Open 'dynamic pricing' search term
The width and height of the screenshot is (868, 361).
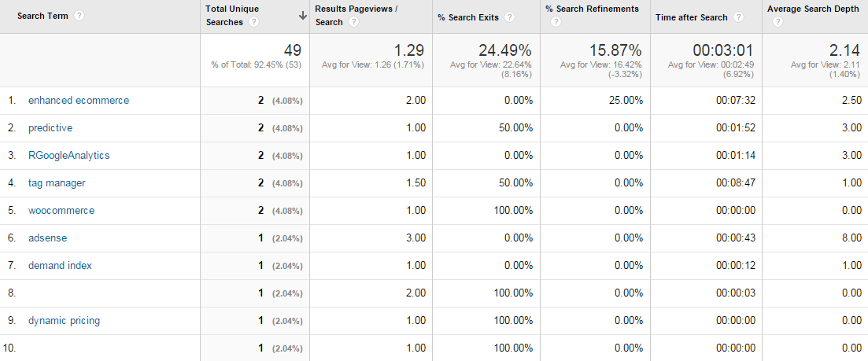pos(65,321)
